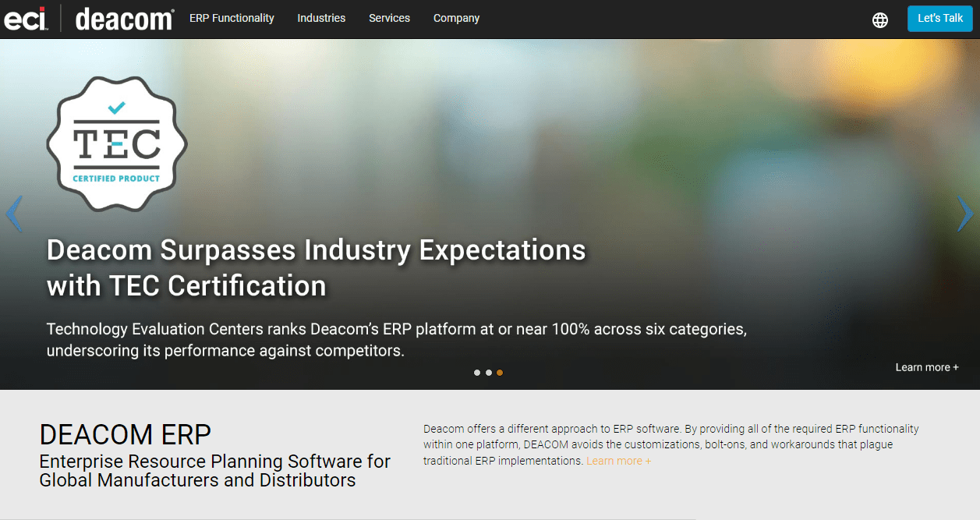The width and height of the screenshot is (980, 520).
Task: Click orange Learn more + link in paragraph
Action: pos(618,461)
